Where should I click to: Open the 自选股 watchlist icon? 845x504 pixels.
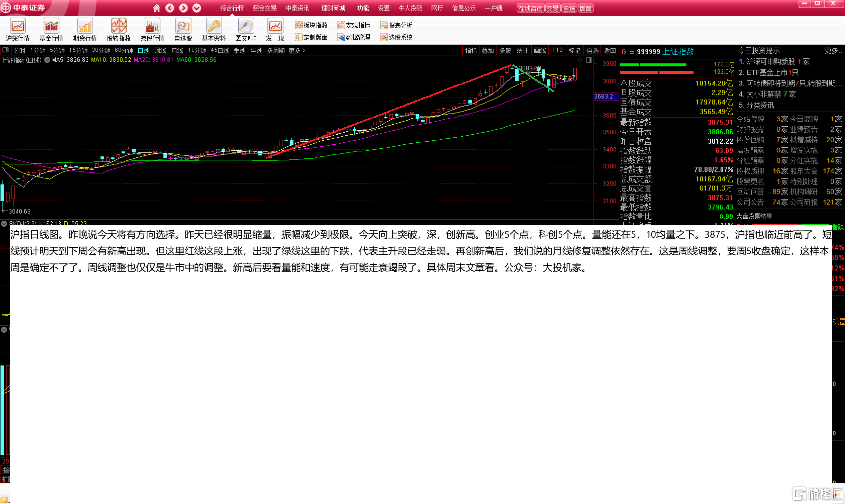183,26
